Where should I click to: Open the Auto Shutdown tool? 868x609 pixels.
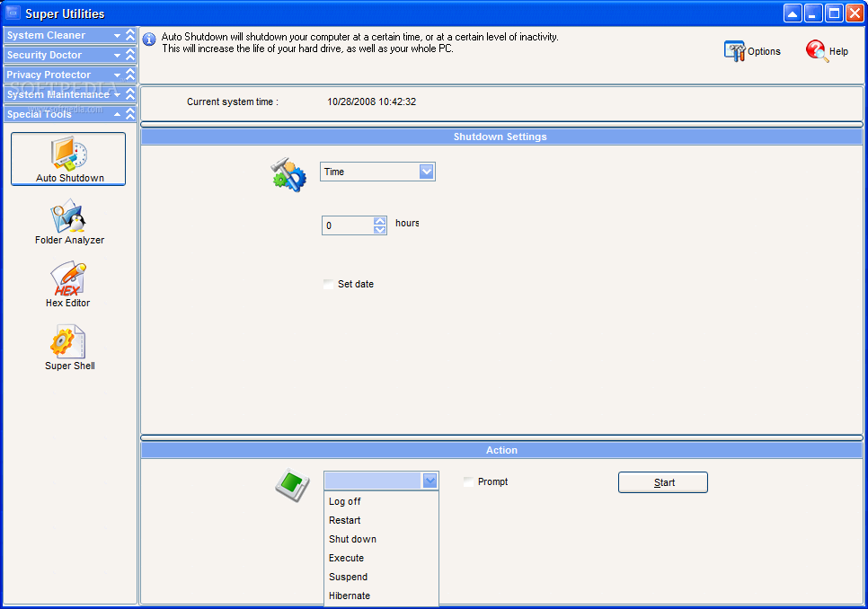[x=68, y=159]
